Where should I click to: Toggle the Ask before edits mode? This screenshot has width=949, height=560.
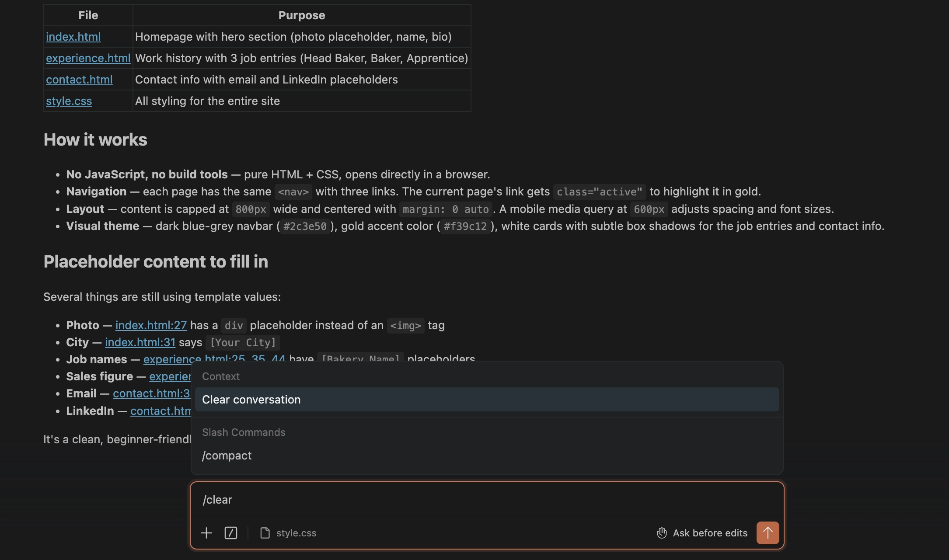point(702,533)
